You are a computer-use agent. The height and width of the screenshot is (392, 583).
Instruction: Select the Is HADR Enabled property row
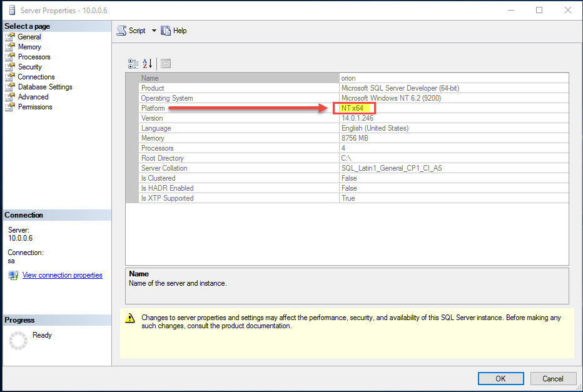tap(353, 188)
